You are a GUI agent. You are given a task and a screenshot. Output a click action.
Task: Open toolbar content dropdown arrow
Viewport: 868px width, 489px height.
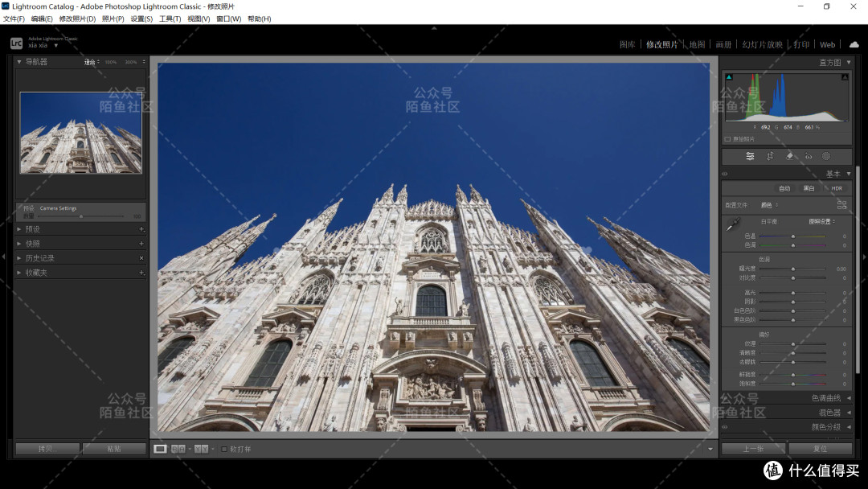point(710,449)
